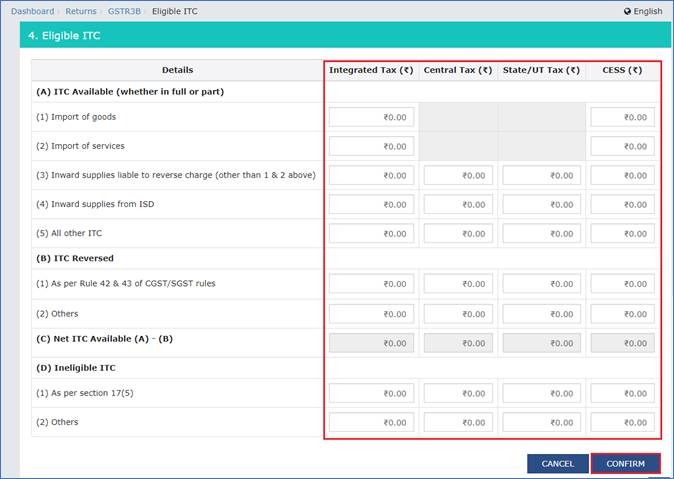Viewport: 674px width, 479px height.
Task: Open the GSTR3B breadcrumb link
Action: 124,12
